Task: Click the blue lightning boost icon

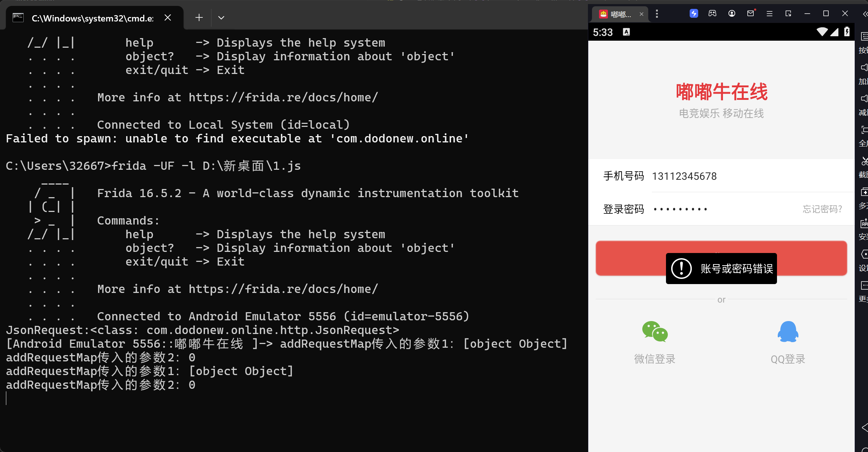Action: 694,14
